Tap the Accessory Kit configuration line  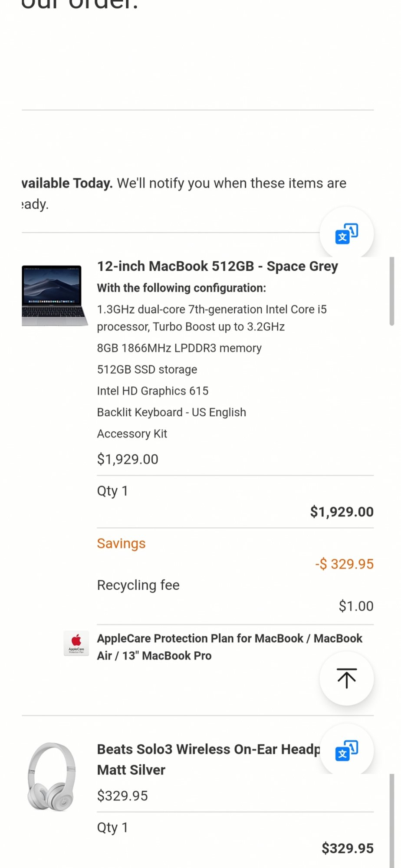click(132, 434)
